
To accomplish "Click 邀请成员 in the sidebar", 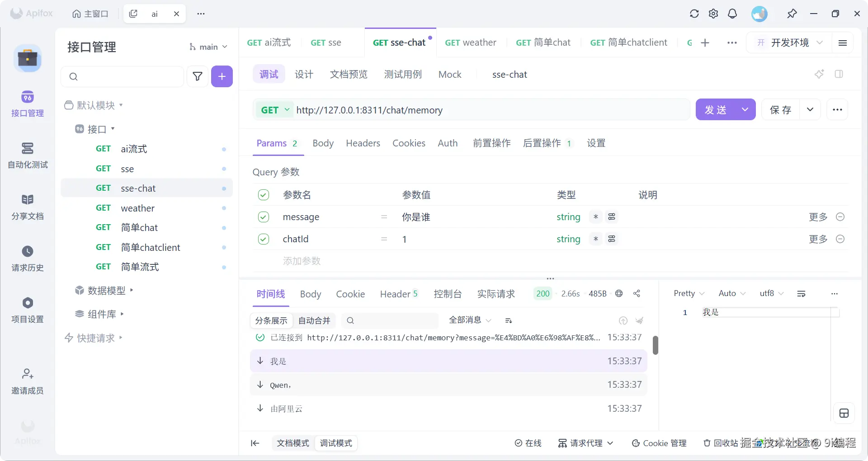I will click(27, 381).
